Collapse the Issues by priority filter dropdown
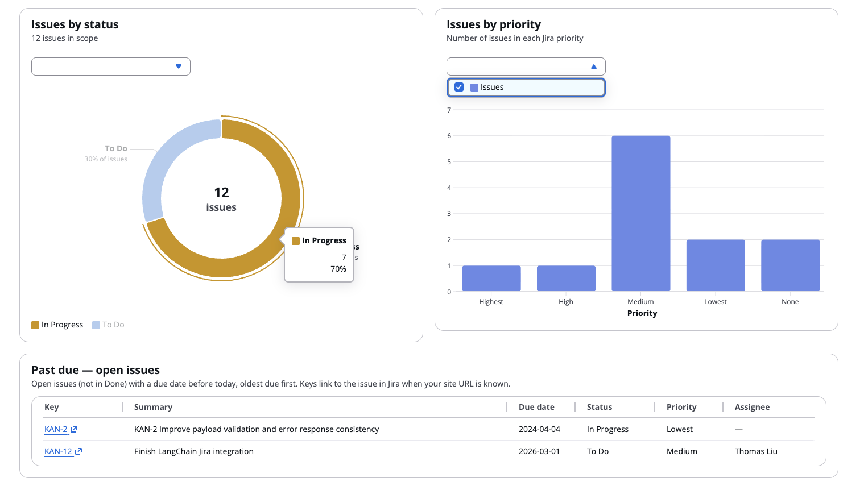 (x=526, y=67)
